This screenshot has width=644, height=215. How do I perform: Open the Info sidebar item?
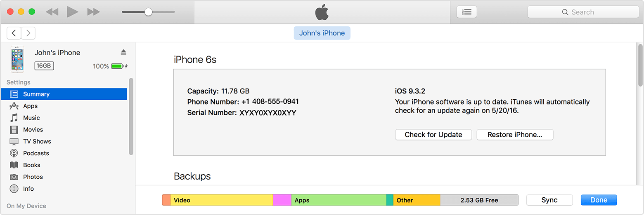pos(64,189)
